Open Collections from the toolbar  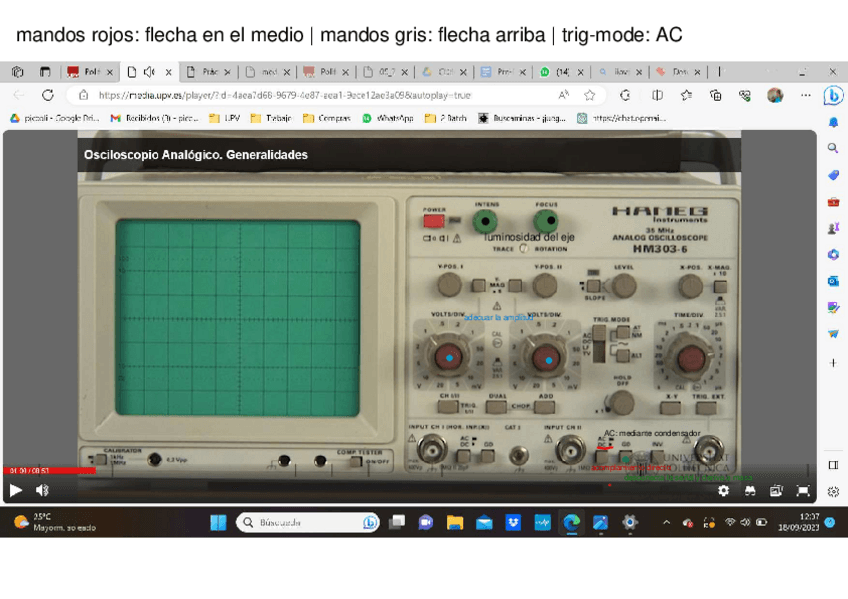716,95
